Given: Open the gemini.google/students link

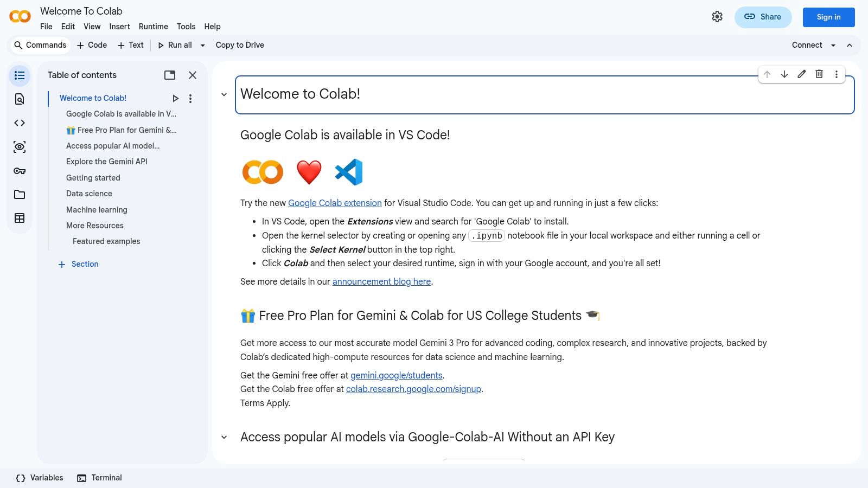Looking at the screenshot, I should point(397,376).
